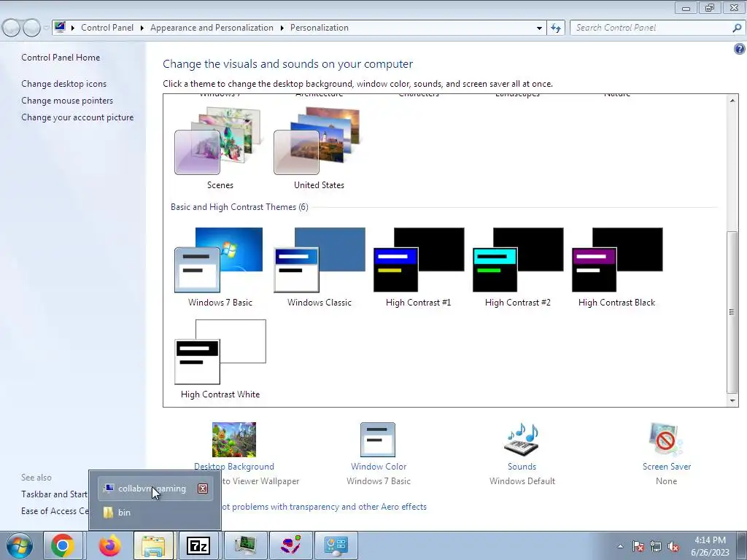Viewport: 747px width, 560px height.
Task: Expand arrow before Control Panel breadcrumb
Action: point(73,28)
